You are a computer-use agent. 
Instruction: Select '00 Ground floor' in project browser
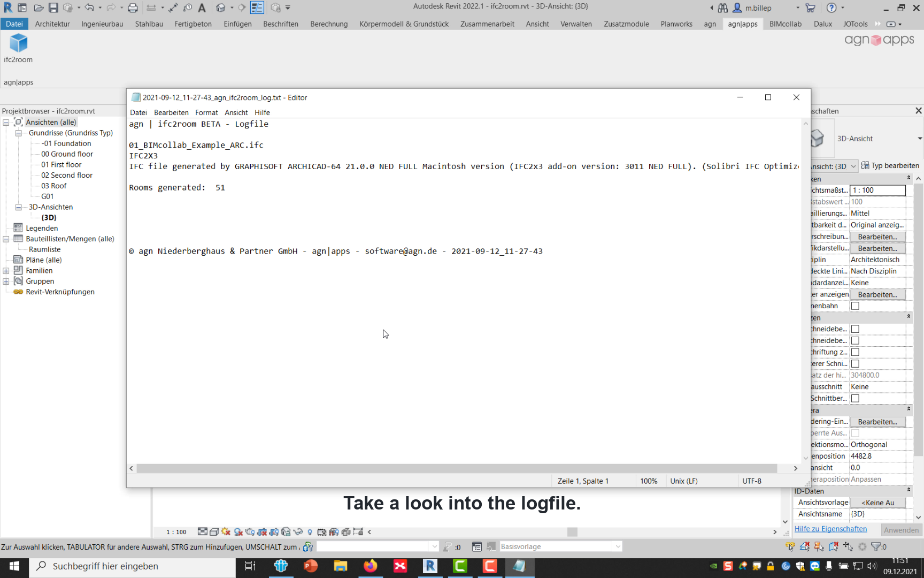67,154
